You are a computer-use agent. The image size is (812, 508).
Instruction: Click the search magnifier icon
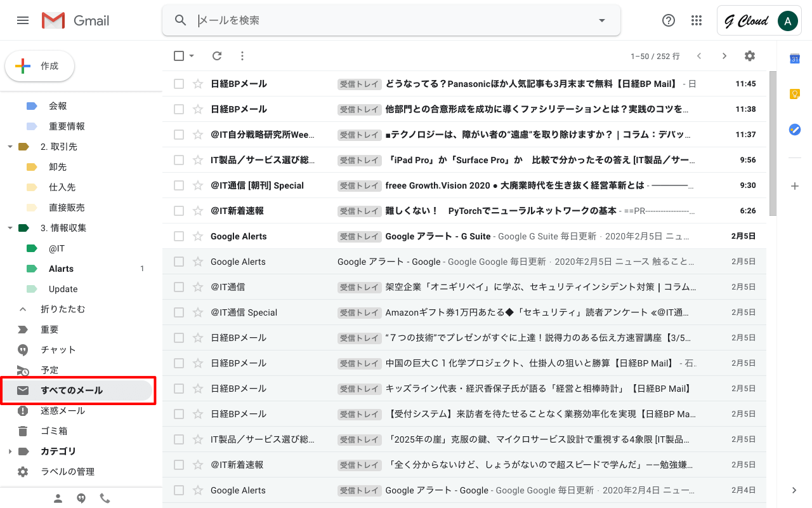(181, 20)
